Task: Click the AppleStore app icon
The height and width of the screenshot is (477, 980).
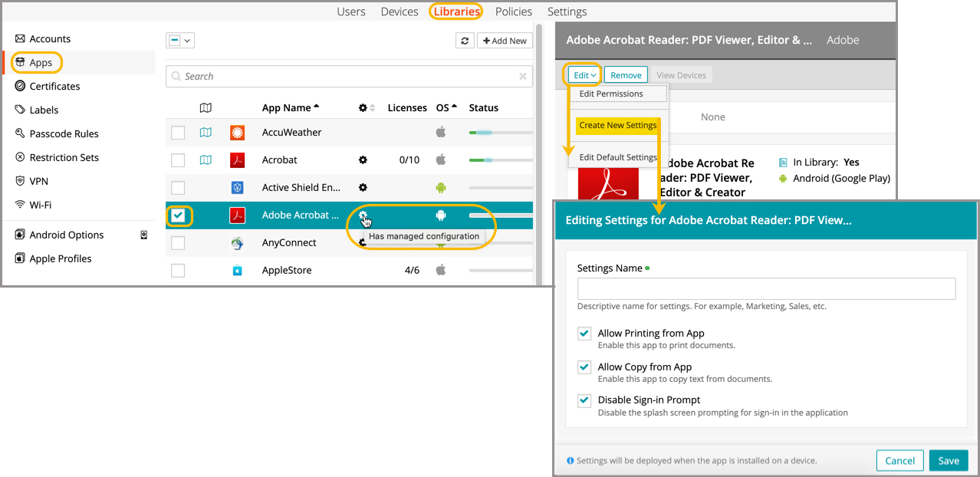Action: 238,271
